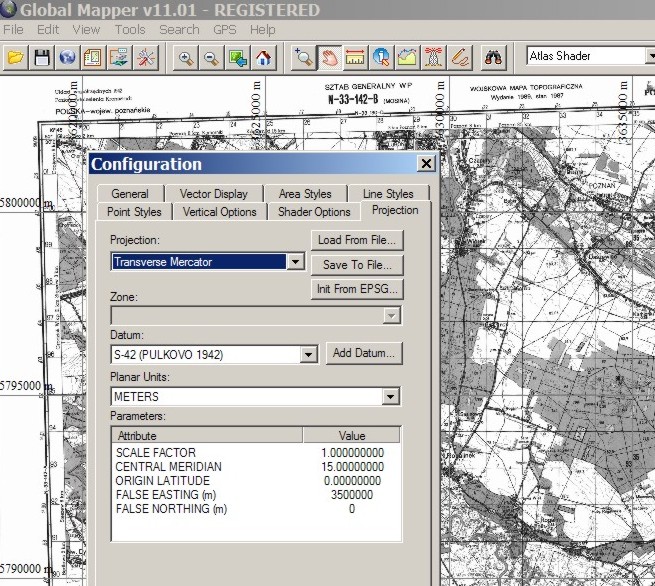
Task: Switch to the Point Styles tab
Action: pyautogui.click(x=134, y=212)
